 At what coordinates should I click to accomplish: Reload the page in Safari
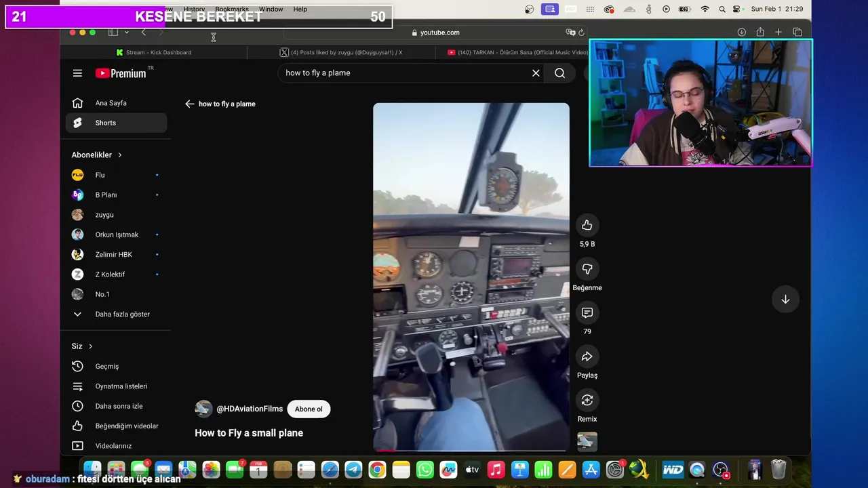pyautogui.click(x=581, y=33)
